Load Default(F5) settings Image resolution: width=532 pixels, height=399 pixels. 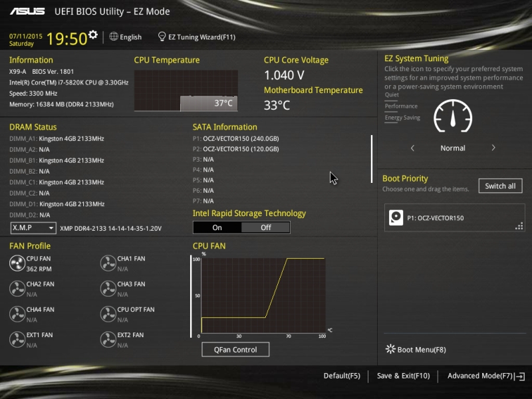pos(342,376)
